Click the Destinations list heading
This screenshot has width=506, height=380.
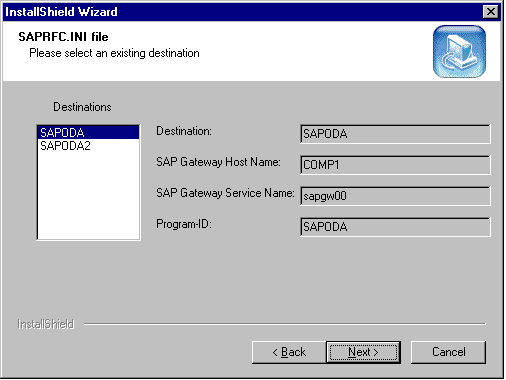(x=82, y=107)
